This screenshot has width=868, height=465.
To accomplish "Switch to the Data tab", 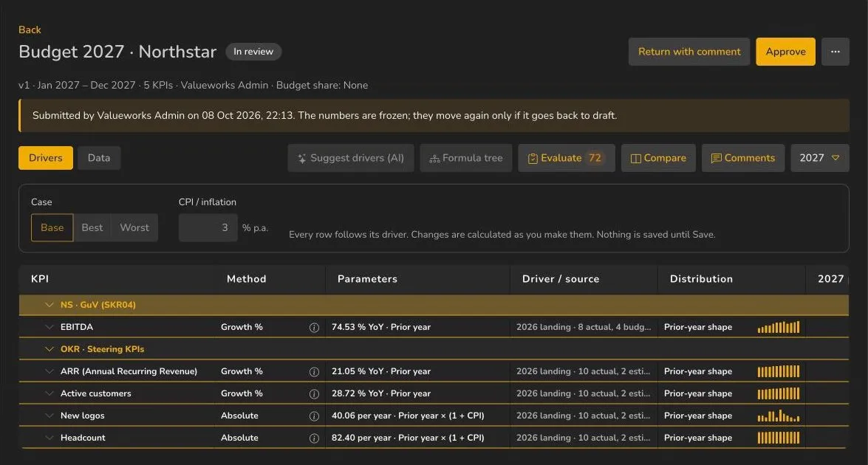I will click(x=99, y=157).
